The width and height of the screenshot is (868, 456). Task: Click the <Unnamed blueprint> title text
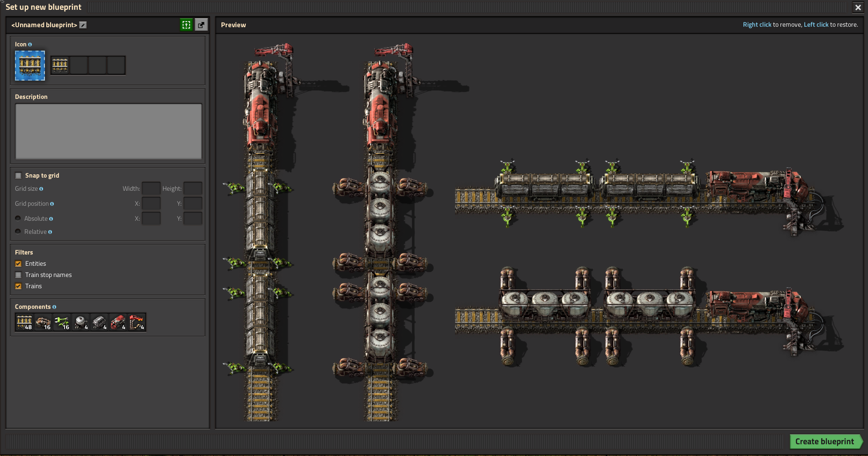click(x=44, y=25)
